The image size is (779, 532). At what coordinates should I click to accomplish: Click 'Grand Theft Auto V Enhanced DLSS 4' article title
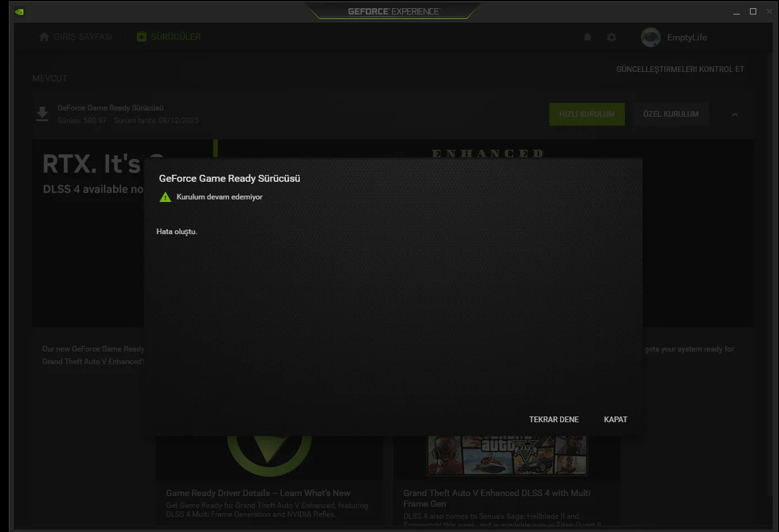[x=497, y=498]
